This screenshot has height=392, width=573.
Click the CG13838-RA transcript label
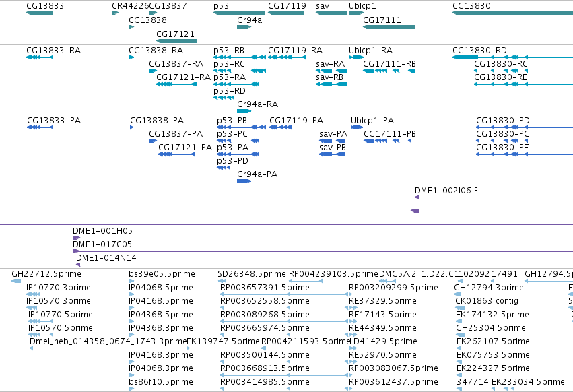pos(156,50)
